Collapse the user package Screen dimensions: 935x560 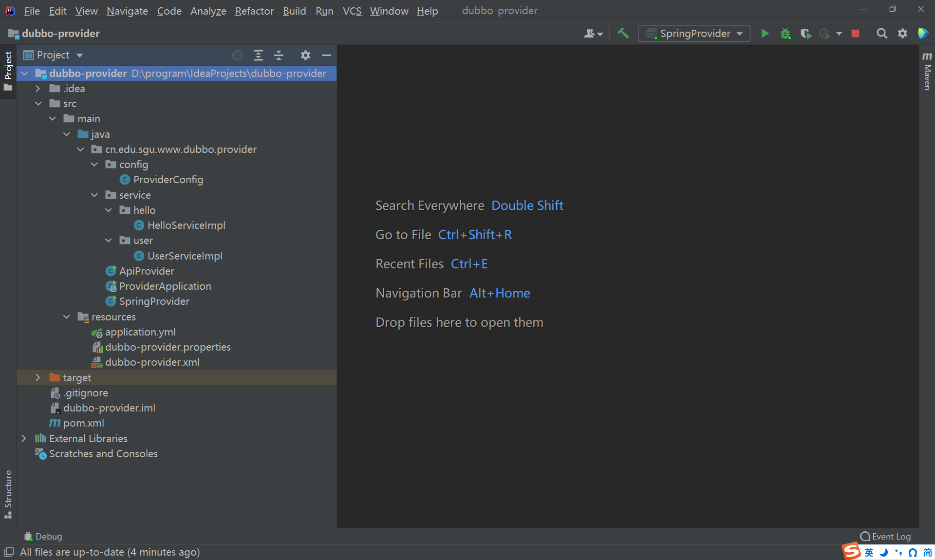pyautogui.click(x=109, y=241)
